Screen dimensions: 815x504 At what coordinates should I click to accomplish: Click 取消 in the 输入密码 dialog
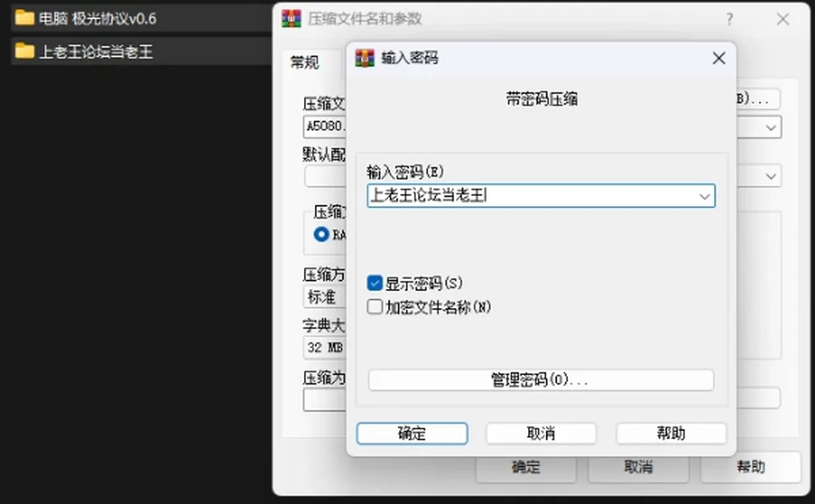point(541,434)
